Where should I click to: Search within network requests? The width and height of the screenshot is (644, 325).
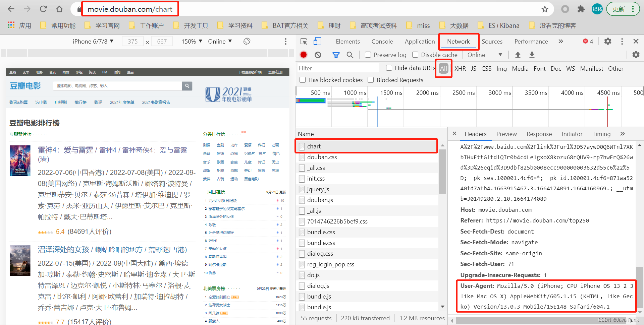[x=350, y=55]
